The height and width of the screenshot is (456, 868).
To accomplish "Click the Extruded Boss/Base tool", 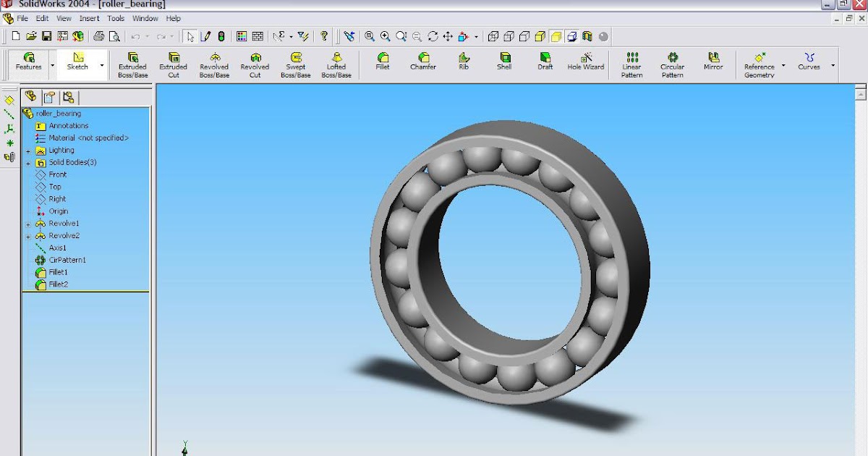I will pyautogui.click(x=132, y=65).
